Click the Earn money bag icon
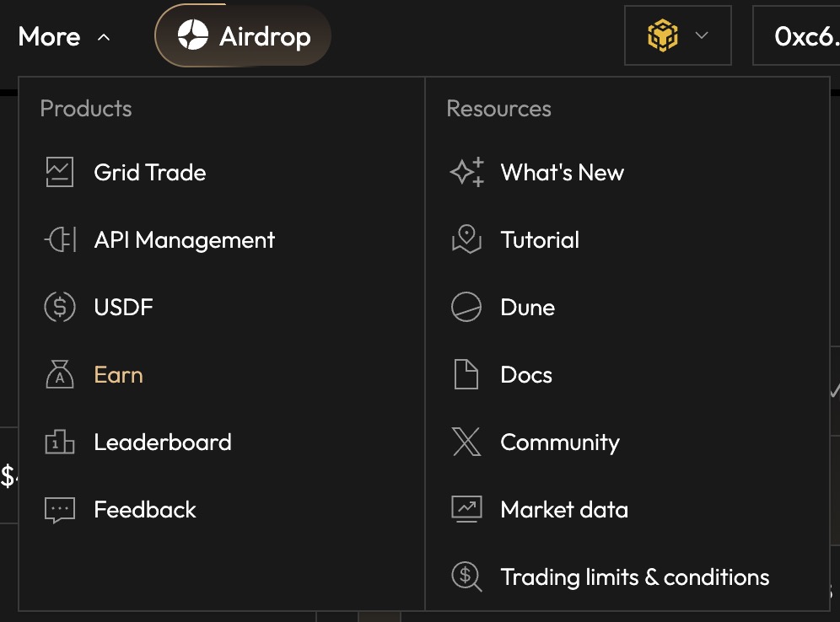 59,375
